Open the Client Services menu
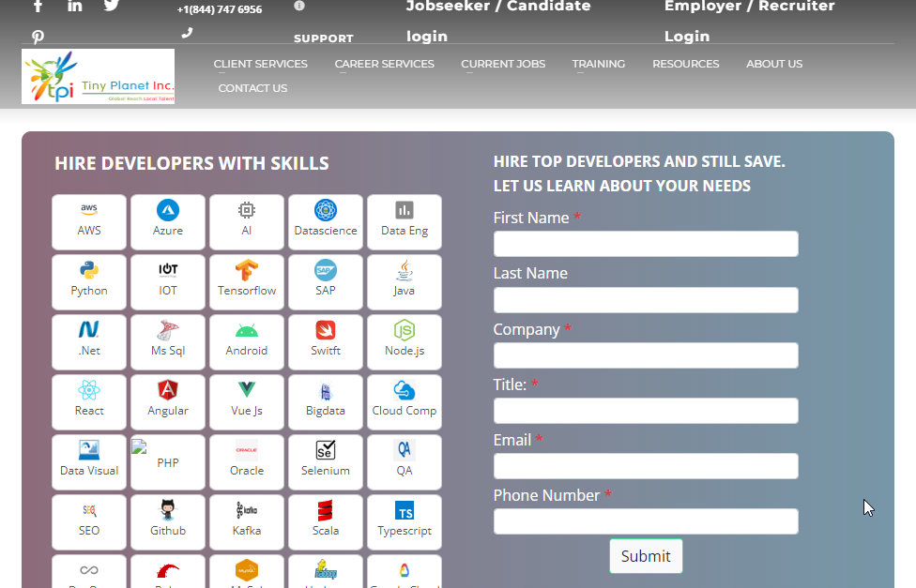 click(x=261, y=64)
